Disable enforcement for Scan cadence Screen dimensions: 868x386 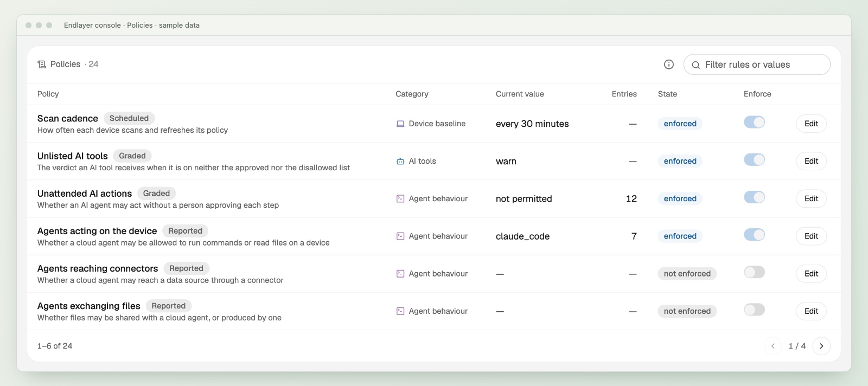pyautogui.click(x=754, y=123)
